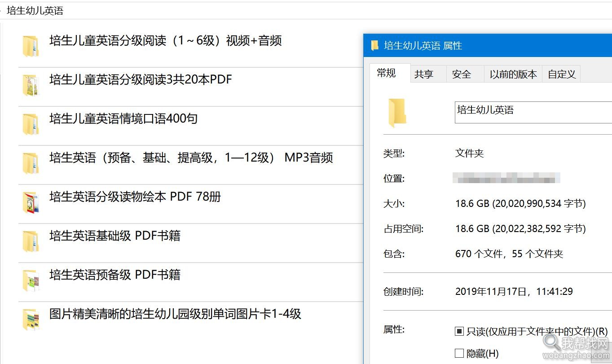612x364 pixels.
Task: Enable the 隐藏(H) hidden checkbox
Action: pyautogui.click(x=459, y=353)
